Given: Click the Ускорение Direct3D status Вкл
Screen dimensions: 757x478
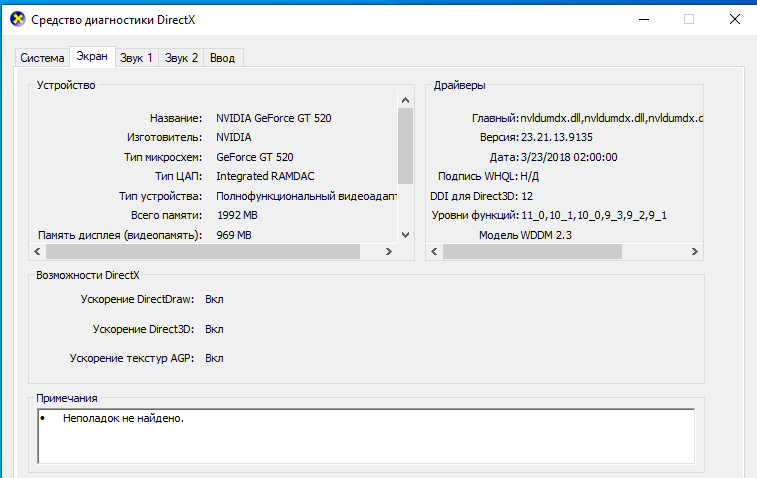Looking at the screenshot, I should click(x=214, y=329).
